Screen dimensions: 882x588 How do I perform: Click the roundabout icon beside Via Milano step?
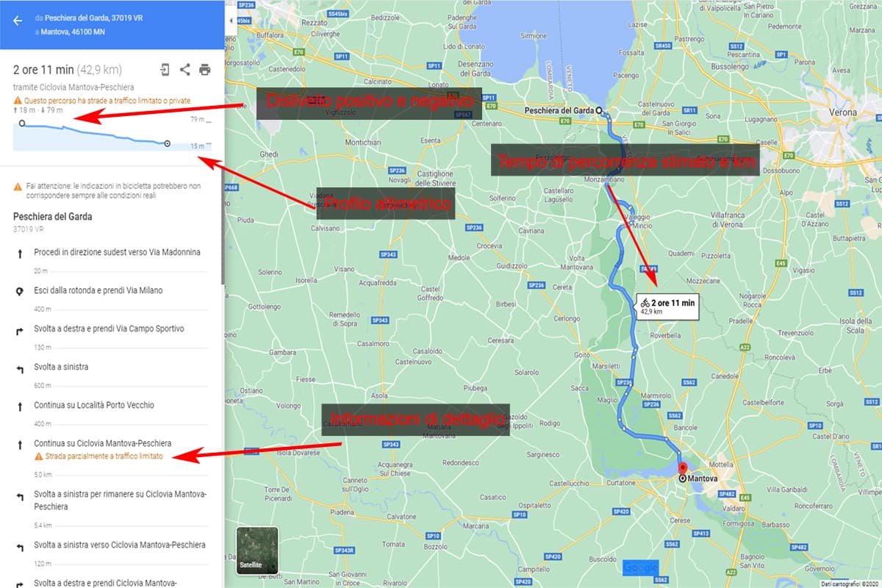(19, 291)
